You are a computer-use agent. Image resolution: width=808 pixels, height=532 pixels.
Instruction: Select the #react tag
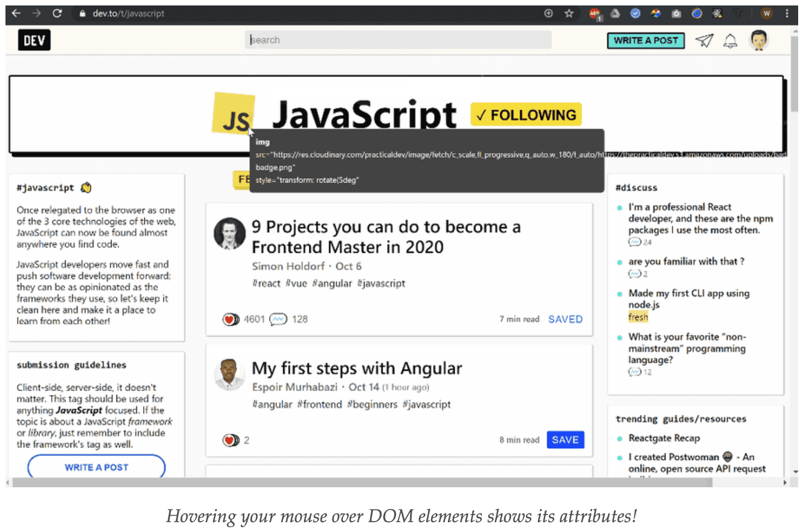pyautogui.click(x=266, y=283)
